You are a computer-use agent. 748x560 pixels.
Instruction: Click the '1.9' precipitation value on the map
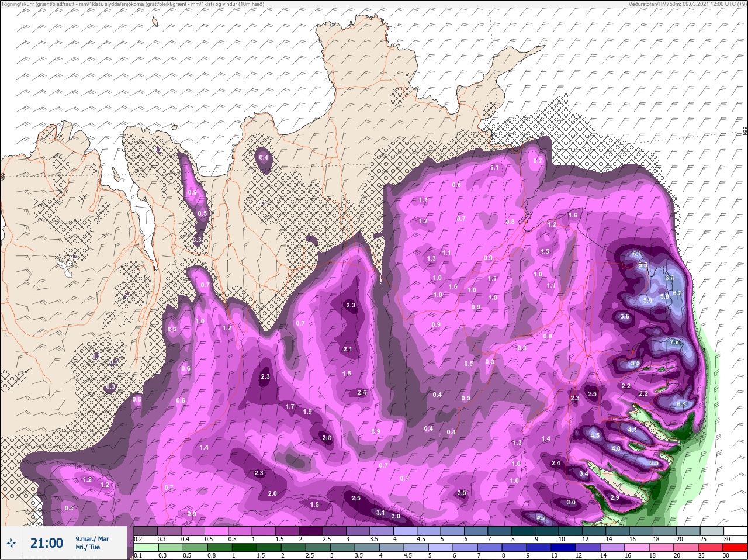307,412
